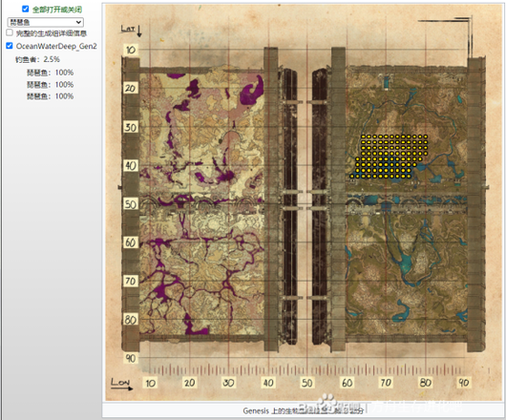The image size is (506, 420).
Task: Click the dropdown chevron arrow
Action: (78, 22)
